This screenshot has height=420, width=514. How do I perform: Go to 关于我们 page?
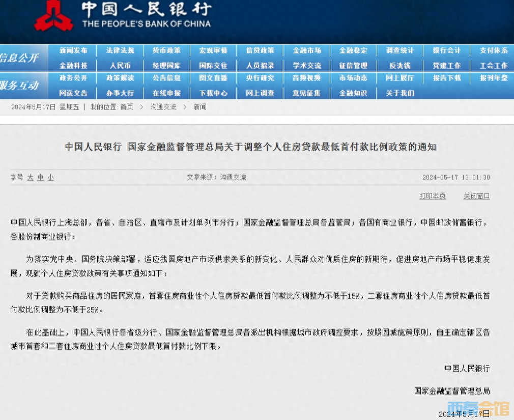400,93
